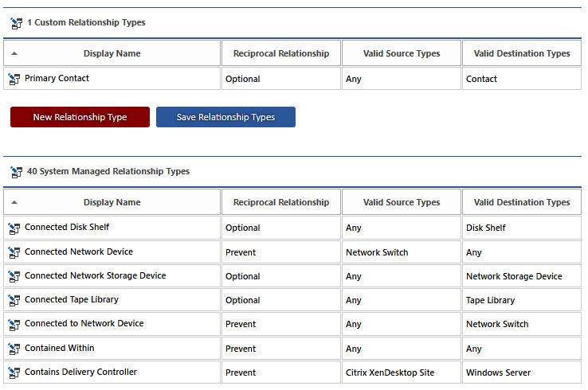
Task: Sort custom table by Reciprocal Relationship column
Action: [280, 53]
